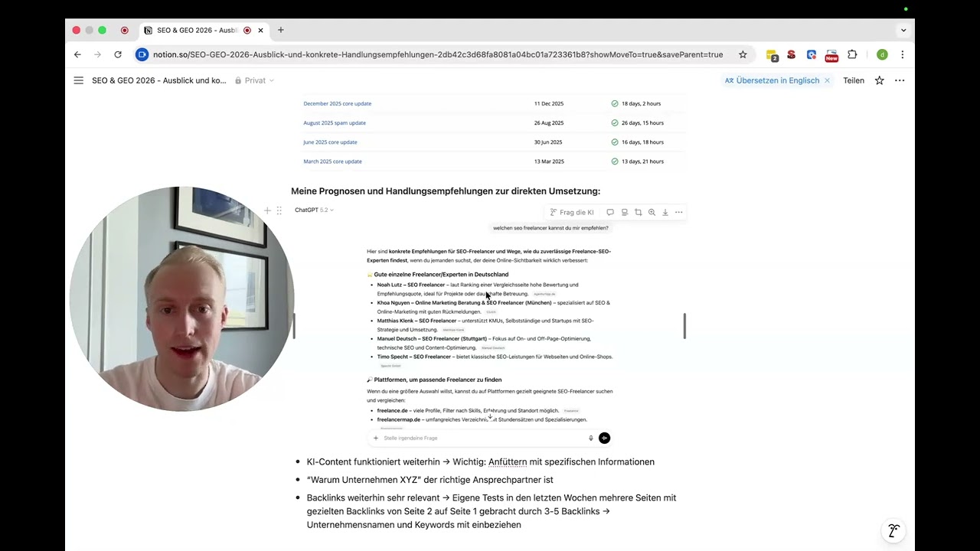Screen dimensions: 980x551
Task: Open the yellow extension with badge 2
Action: pos(772,55)
